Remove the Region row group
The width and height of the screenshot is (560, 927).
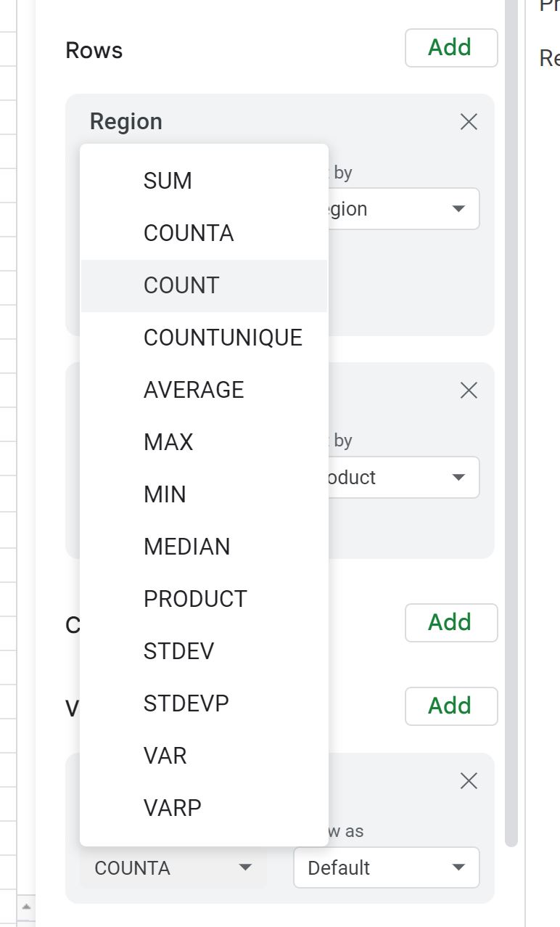pos(469,122)
